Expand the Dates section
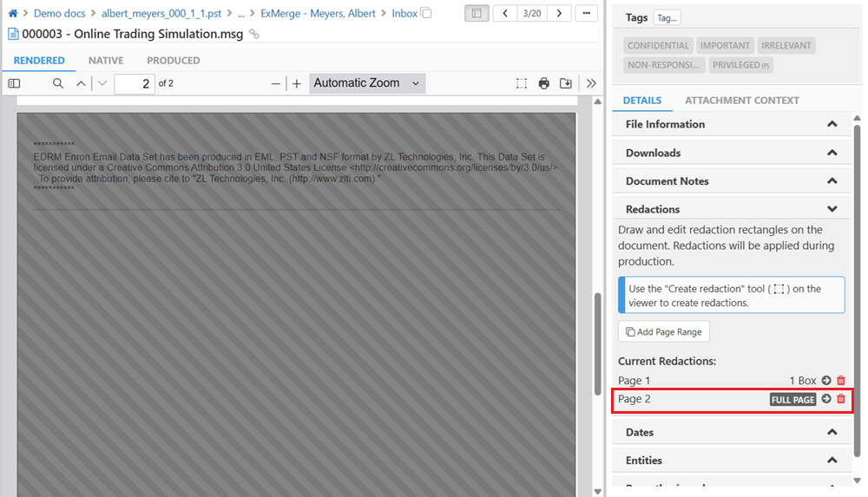 point(731,432)
